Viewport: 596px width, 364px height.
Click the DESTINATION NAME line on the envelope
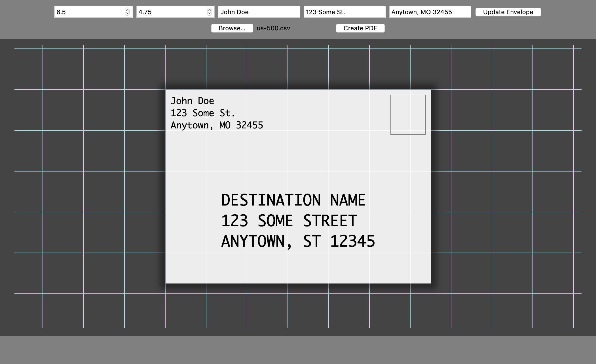tap(293, 199)
